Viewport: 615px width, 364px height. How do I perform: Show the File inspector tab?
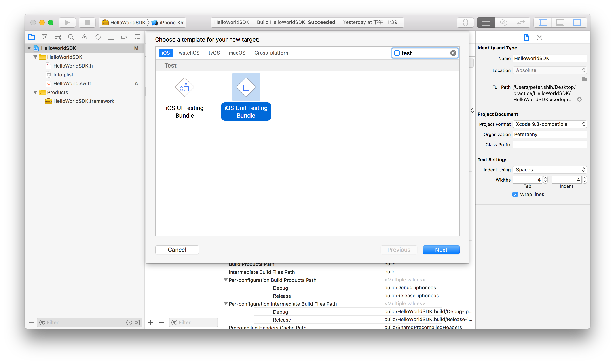click(526, 38)
